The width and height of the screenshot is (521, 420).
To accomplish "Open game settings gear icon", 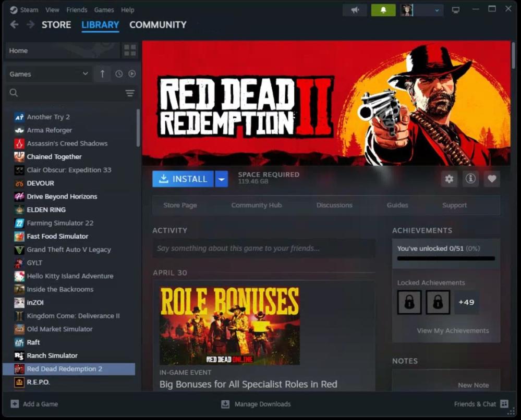I will [x=449, y=179].
